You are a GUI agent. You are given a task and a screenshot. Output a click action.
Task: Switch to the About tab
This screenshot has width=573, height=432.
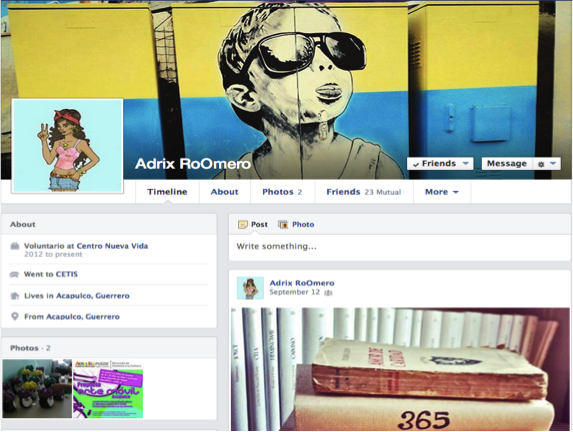[224, 192]
